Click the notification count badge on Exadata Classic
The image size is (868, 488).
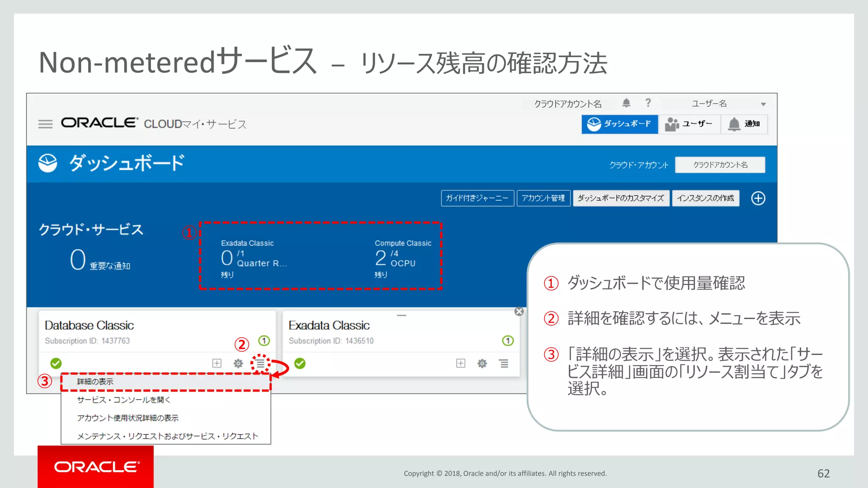coord(508,341)
